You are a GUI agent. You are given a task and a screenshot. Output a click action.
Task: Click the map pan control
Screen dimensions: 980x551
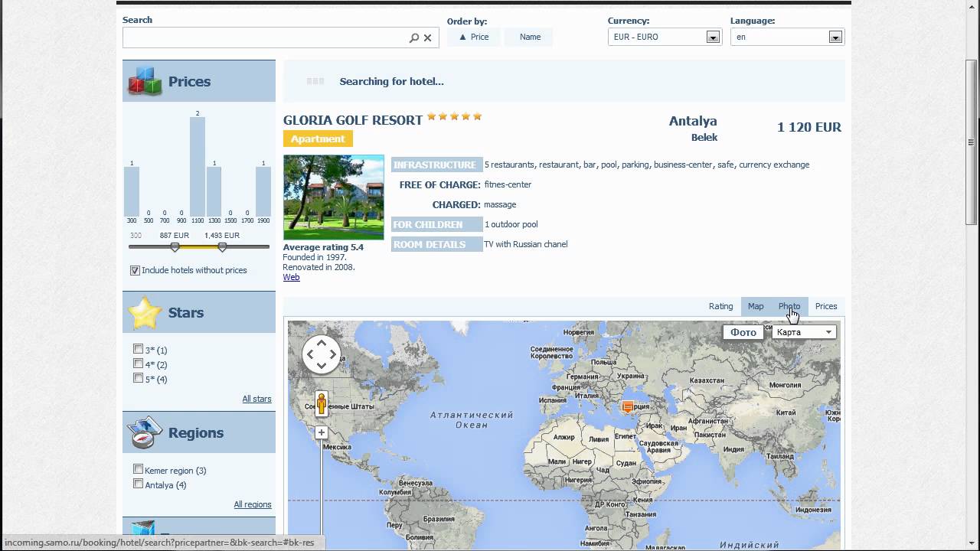(322, 354)
